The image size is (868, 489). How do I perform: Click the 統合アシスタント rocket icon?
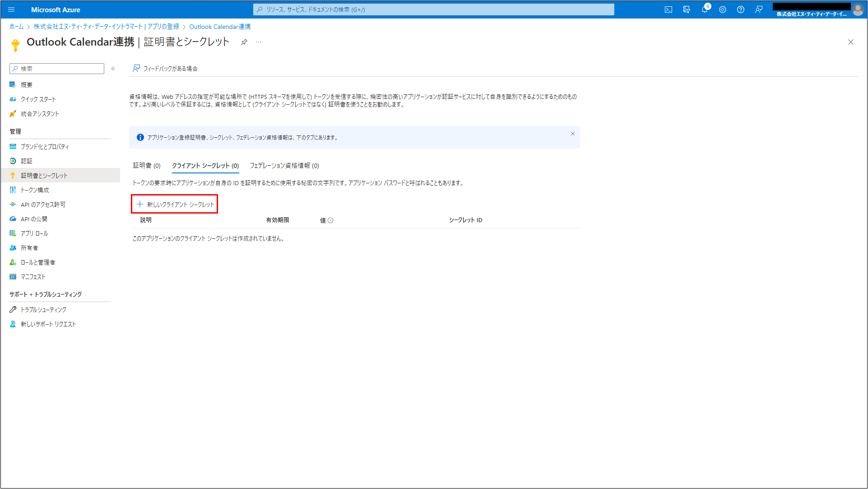(x=13, y=113)
